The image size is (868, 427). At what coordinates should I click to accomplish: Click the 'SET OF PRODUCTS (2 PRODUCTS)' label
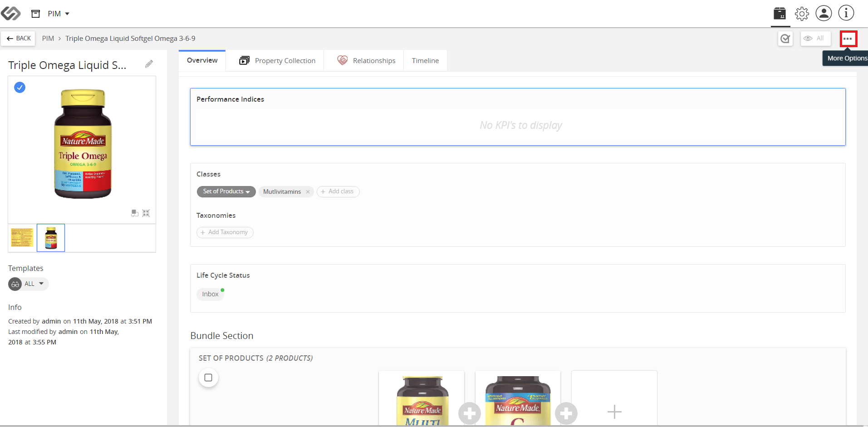click(255, 358)
